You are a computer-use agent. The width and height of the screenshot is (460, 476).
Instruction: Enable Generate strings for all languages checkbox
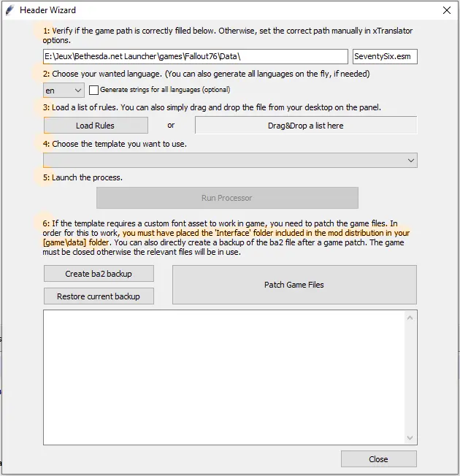(x=93, y=90)
